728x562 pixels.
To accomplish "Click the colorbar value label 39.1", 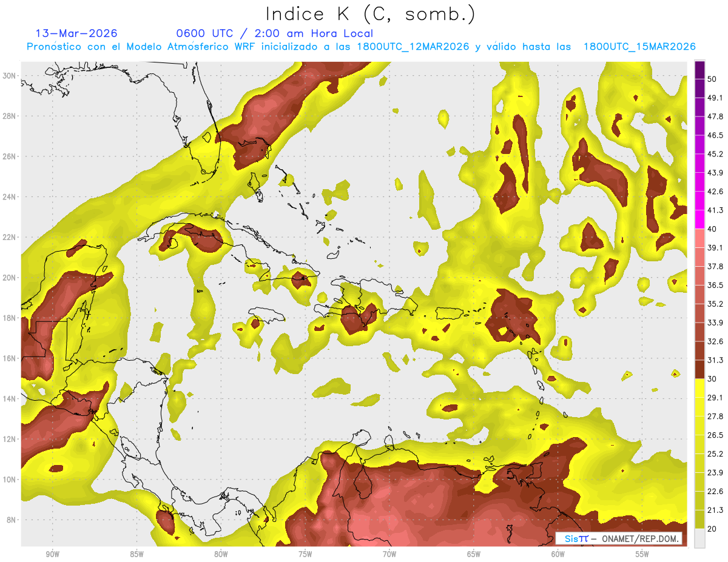I will (x=715, y=248).
